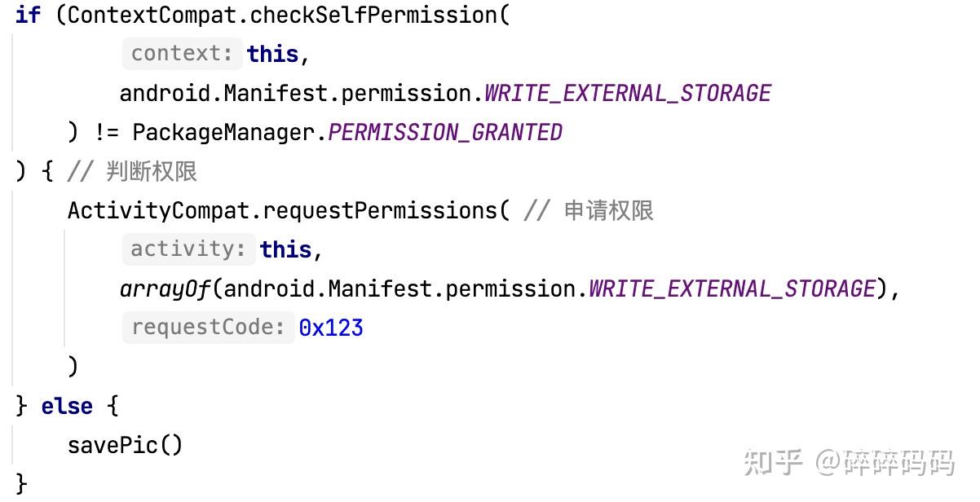Click the "if" keyword
The width and height of the screenshot is (980, 502).
tap(28, 15)
